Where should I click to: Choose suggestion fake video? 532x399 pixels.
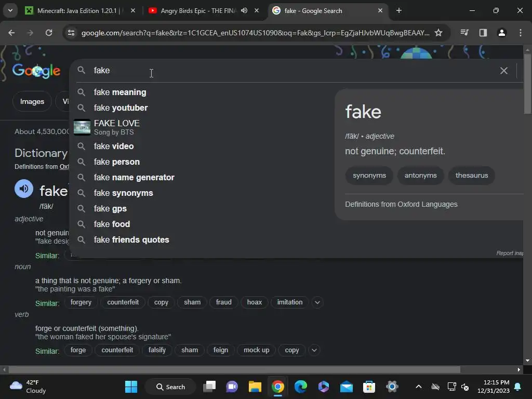pos(114,146)
